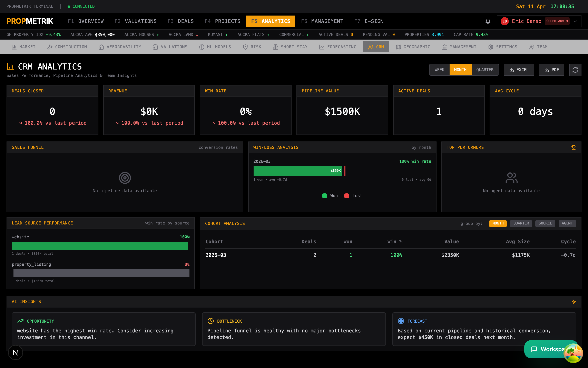Screen dimensions: 588x368
Task: Click the Affordability house icon
Action: 101,47
